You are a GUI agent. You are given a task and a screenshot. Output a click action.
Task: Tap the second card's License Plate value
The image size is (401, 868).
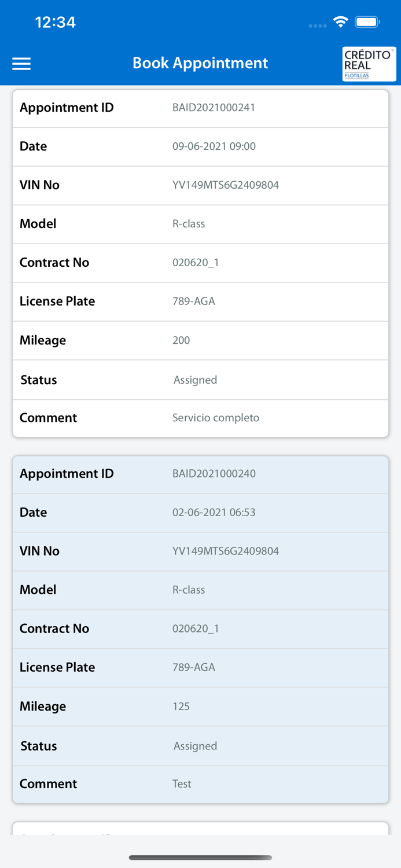tap(193, 667)
